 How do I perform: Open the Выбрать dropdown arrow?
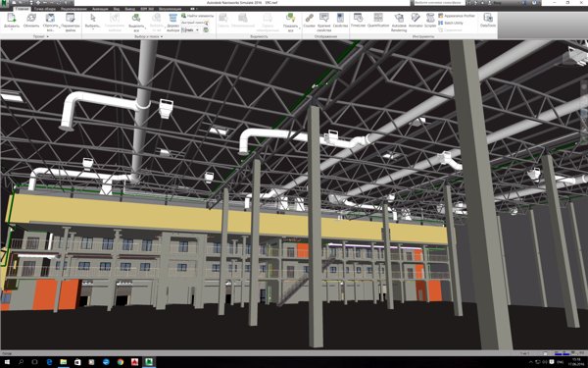pos(93,29)
